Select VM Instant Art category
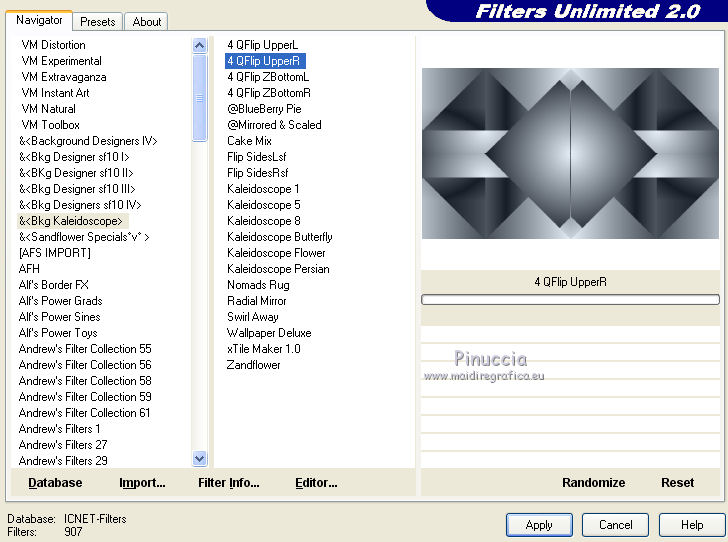Viewport: 728px width, 542px height. point(55,93)
